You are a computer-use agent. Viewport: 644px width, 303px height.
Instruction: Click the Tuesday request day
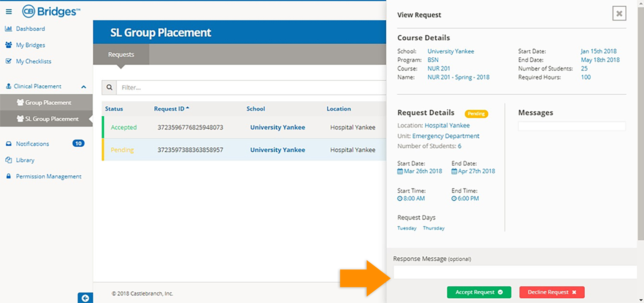pos(407,228)
